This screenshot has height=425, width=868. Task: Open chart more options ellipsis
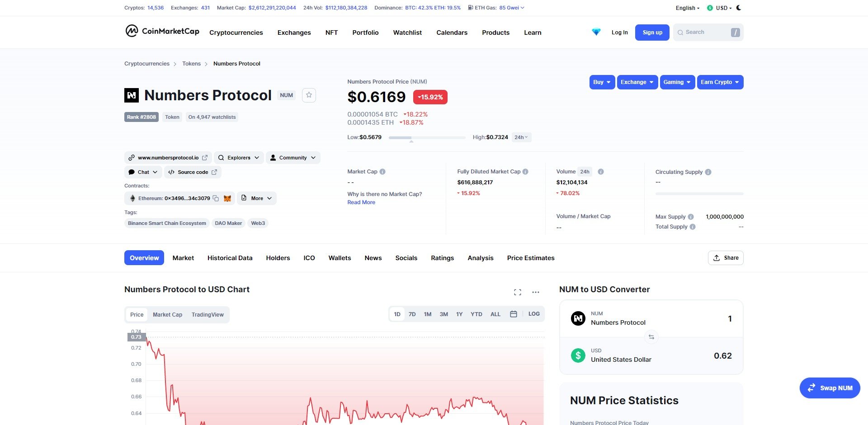pyautogui.click(x=536, y=292)
